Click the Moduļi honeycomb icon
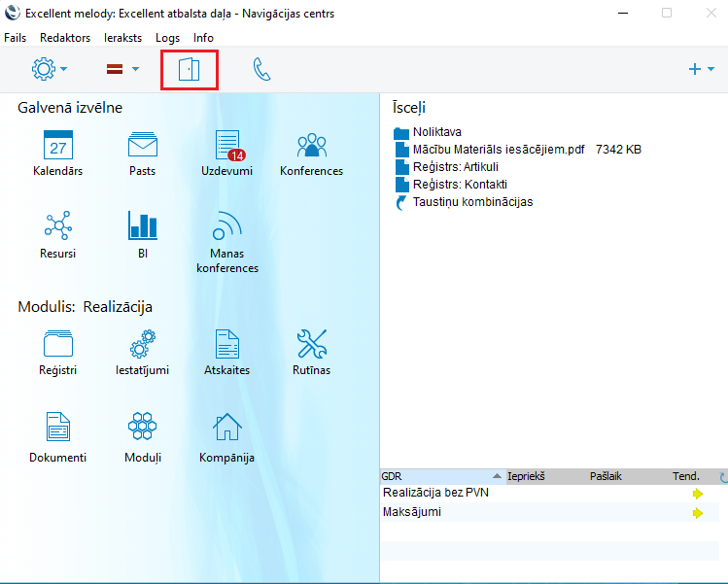Viewport: 728px width, 584px height. click(142, 427)
